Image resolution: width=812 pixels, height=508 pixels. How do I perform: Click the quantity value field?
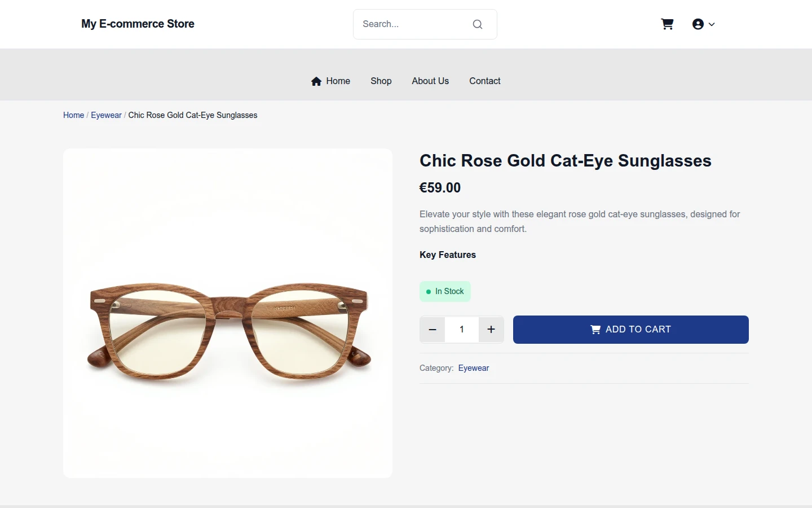(462, 330)
